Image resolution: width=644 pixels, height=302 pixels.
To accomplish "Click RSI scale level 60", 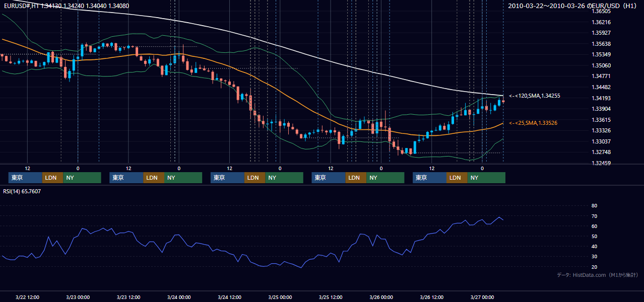I will coord(594,226).
